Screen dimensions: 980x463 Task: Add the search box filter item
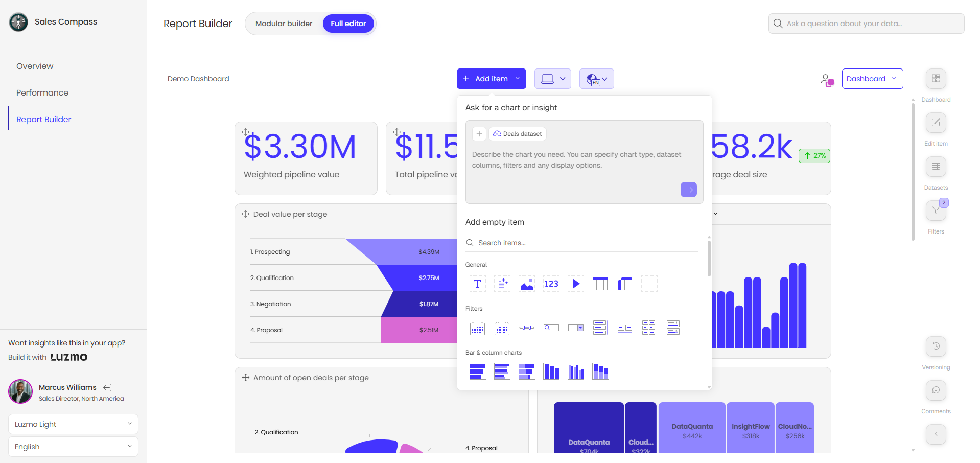click(551, 328)
